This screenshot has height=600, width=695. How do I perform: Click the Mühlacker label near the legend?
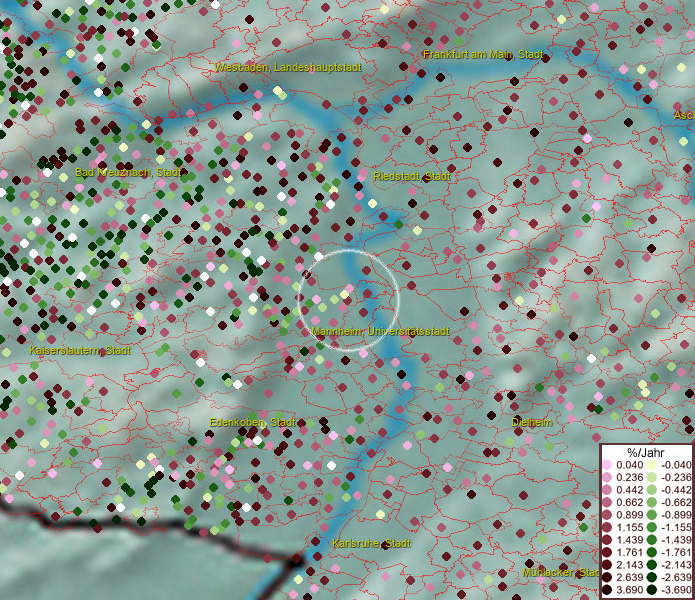point(561,573)
